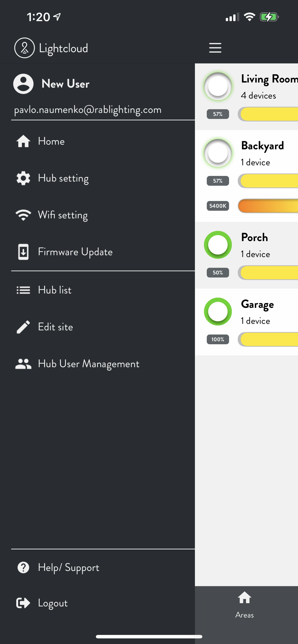
Task: Close the side menu via hamburger icon
Action: pyautogui.click(x=215, y=48)
